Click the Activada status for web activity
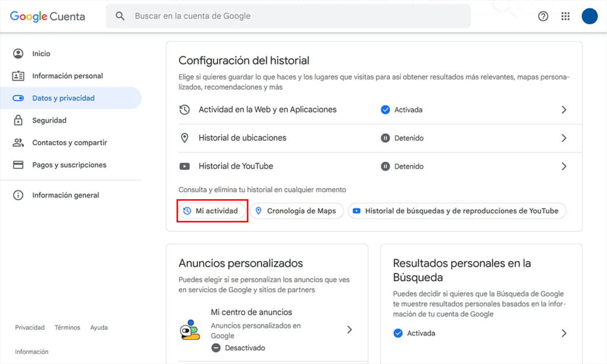607x364 pixels. 408,110
